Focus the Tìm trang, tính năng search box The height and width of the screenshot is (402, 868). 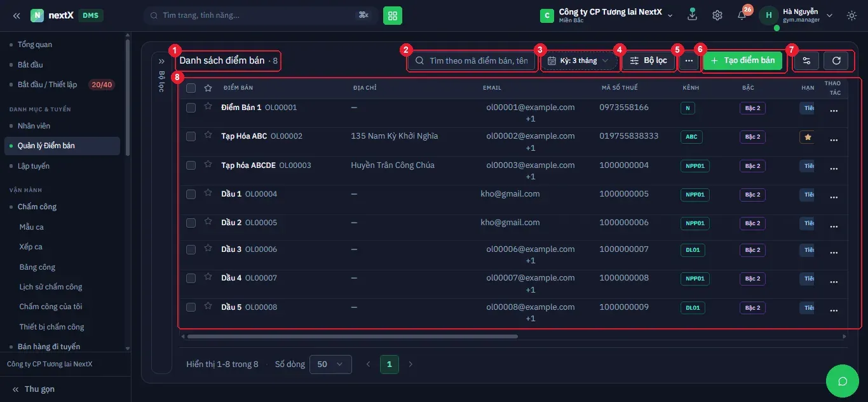[x=261, y=15]
